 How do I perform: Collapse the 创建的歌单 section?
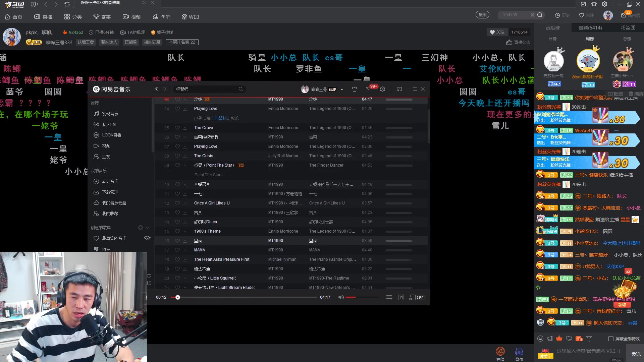point(147,228)
